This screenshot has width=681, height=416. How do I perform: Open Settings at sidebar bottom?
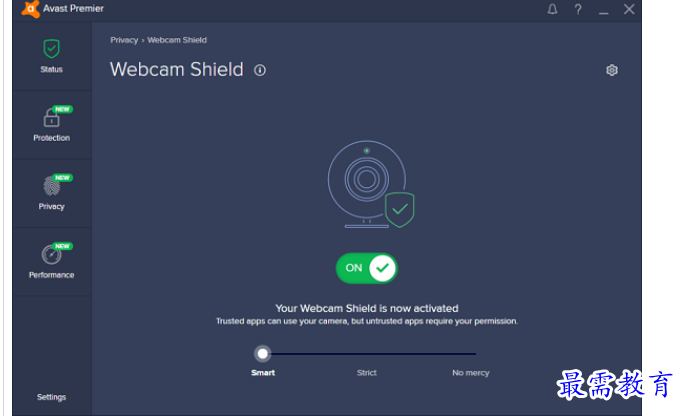tap(51, 397)
